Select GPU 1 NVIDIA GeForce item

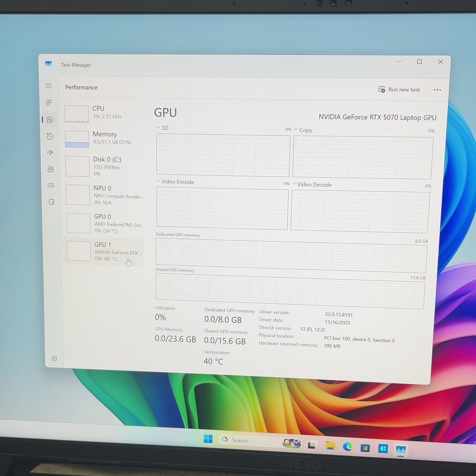105,251
